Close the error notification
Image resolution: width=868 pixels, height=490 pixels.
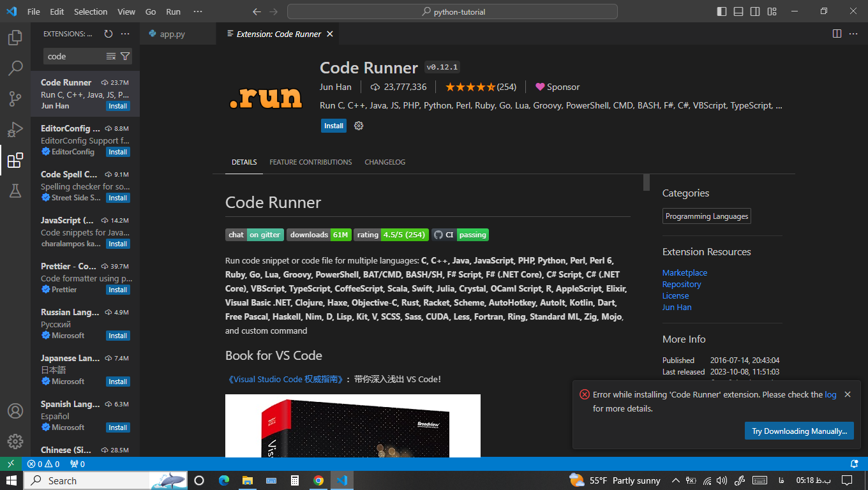pos(848,394)
